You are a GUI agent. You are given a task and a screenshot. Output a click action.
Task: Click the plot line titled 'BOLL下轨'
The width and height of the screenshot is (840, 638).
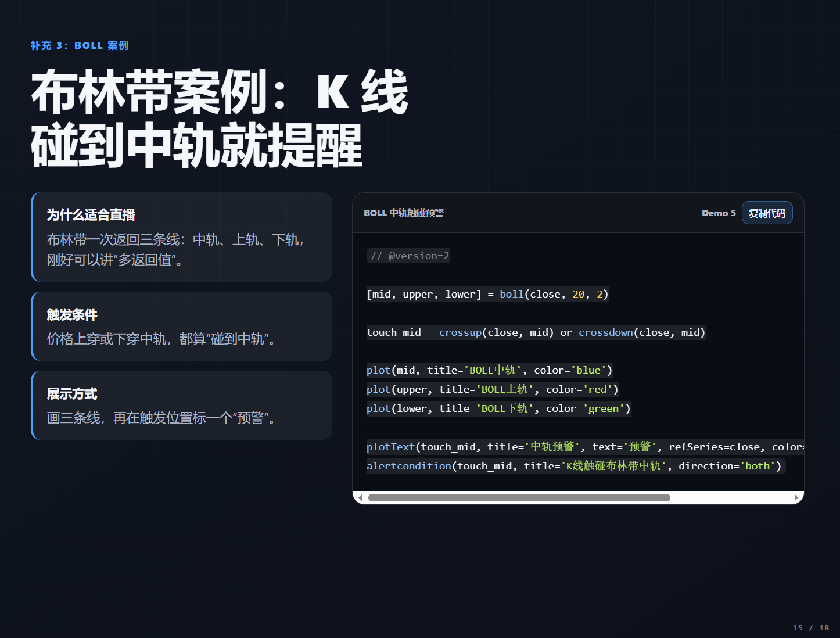pos(498,408)
